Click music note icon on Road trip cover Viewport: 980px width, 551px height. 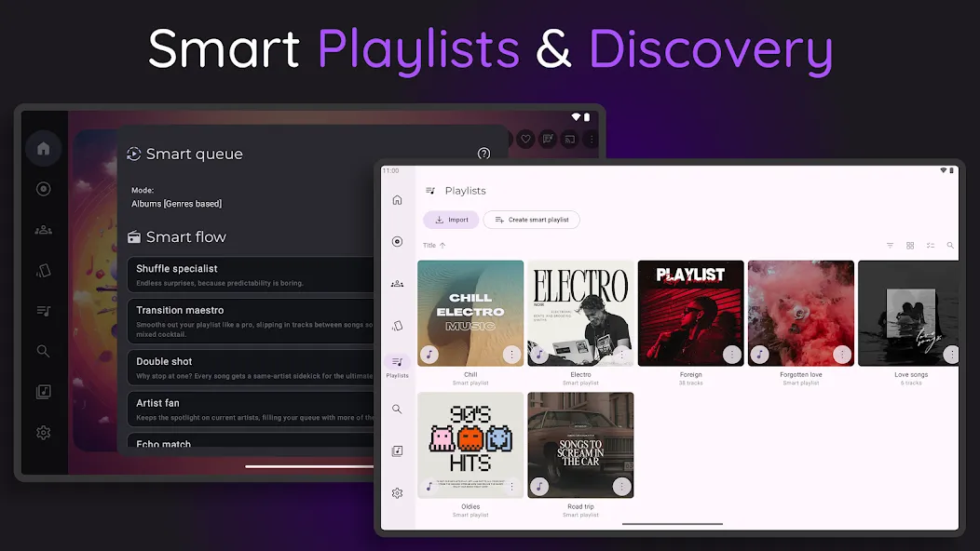coord(539,486)
